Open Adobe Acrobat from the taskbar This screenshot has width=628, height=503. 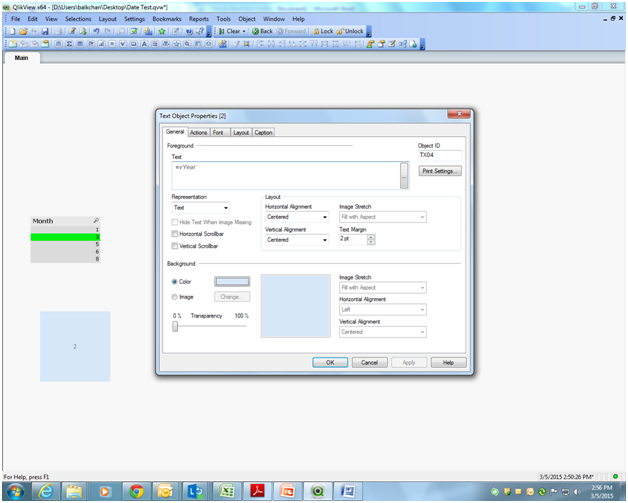(x=256, y=491)
